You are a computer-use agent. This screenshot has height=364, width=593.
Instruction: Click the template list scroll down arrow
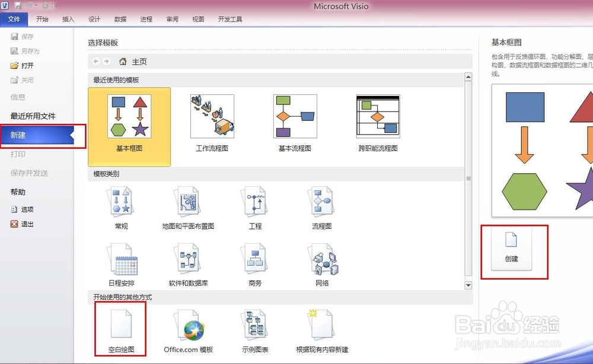point(468,285)
